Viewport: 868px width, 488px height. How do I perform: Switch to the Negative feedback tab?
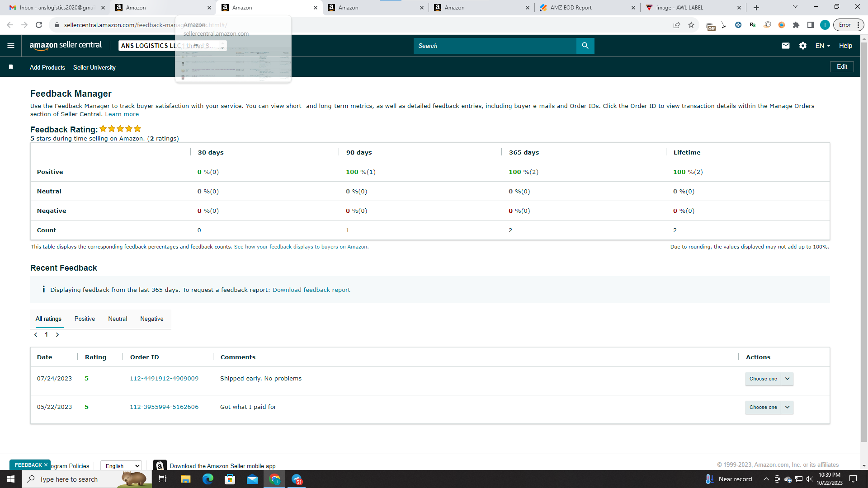pos(152,319)
